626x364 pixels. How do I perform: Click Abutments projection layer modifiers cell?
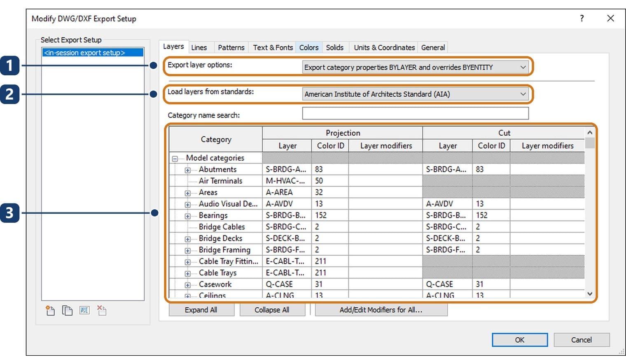click(x=385, y=169)
